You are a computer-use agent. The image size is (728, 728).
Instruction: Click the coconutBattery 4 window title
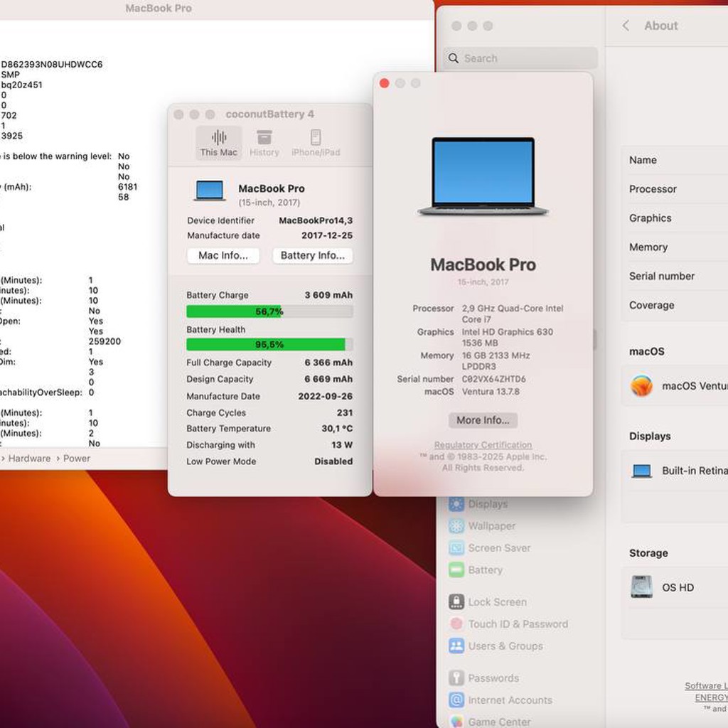tap(269, 114)
